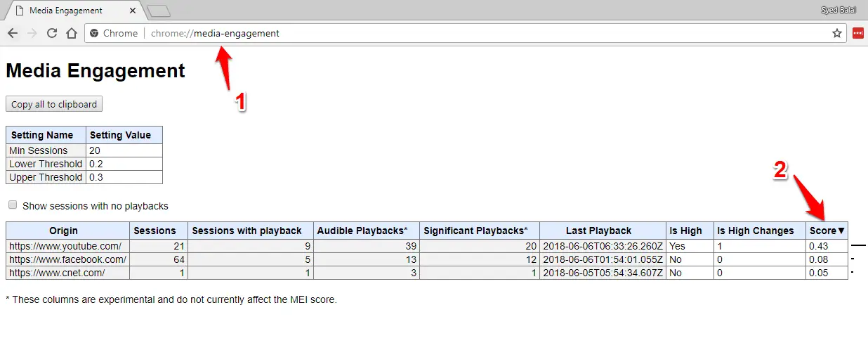
Task: Click the browser forward arrow
Action: pyautogui.click(x=32, y=33)
